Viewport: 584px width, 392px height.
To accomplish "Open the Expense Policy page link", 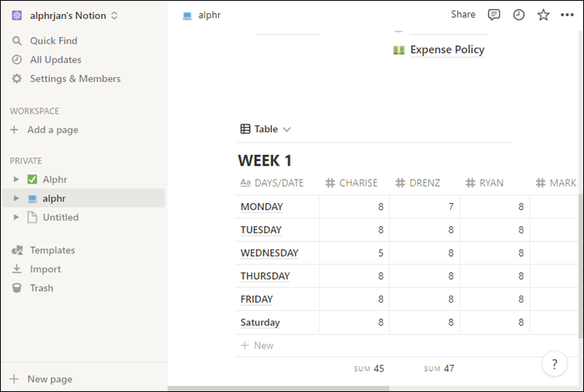I will coord(446,50).
